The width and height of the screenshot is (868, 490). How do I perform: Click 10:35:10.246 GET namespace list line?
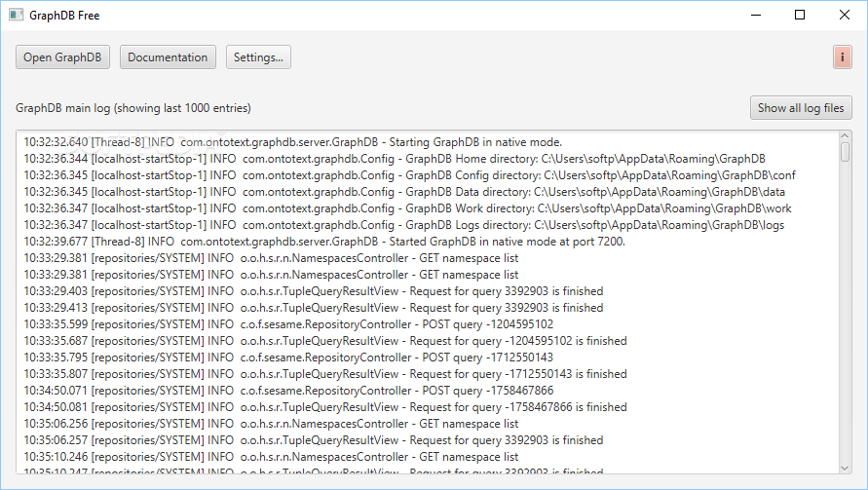point(271,457)
